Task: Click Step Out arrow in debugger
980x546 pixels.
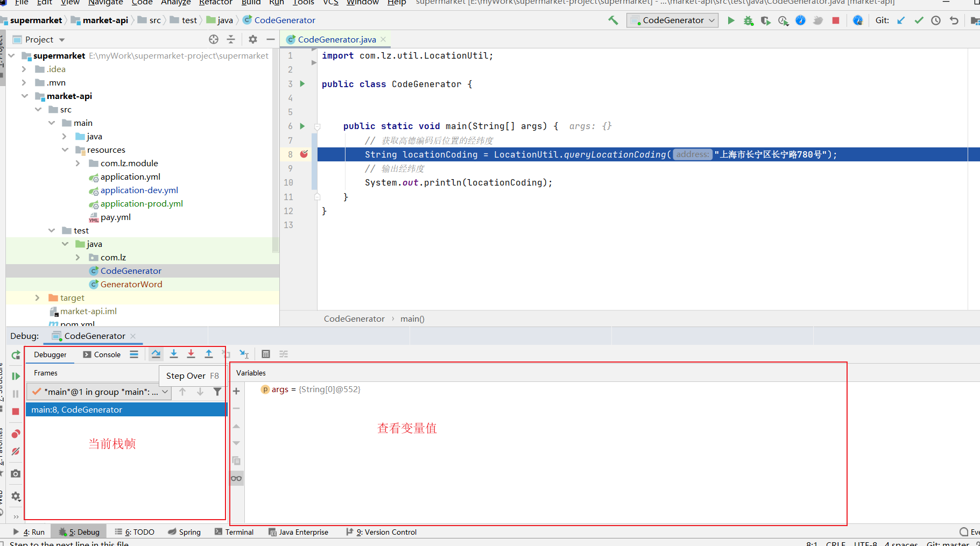Action: (209, 354)
